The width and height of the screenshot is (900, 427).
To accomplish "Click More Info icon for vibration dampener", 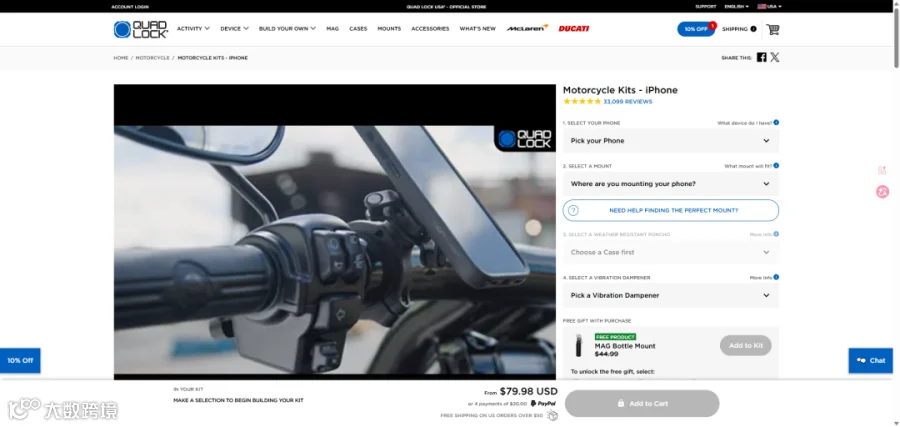I will (x=776, y=277).
